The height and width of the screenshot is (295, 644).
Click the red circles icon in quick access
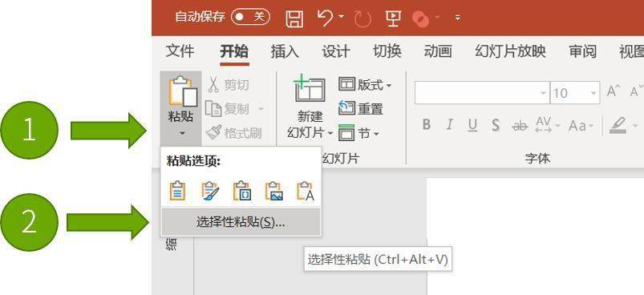pyautogui.click(x=420, y=19)
